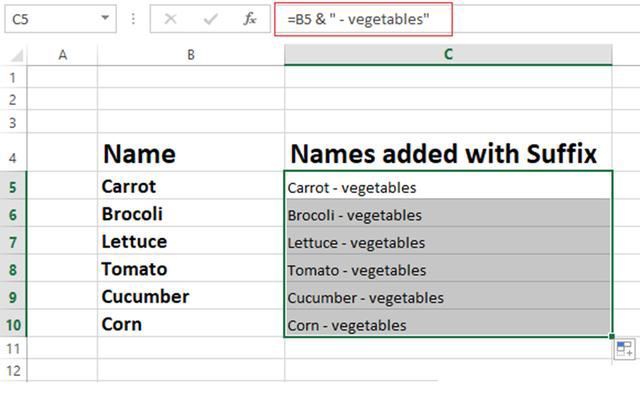Select row 12 header

click(x=13, y=370)
